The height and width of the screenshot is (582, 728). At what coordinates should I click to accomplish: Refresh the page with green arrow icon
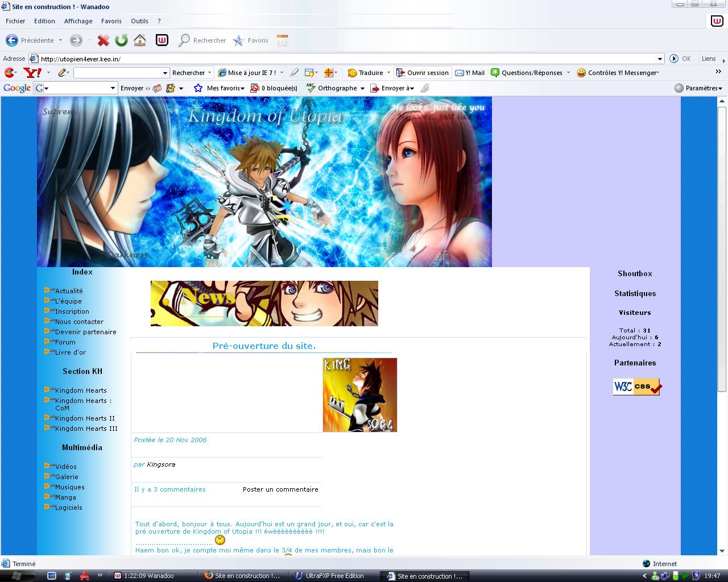[x=121, y=40]
